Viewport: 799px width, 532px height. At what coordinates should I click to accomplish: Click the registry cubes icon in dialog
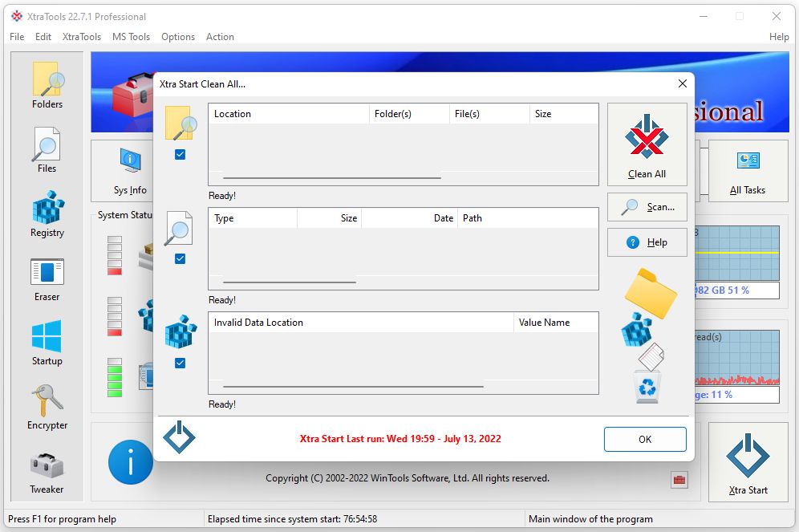tap(180, 331)
